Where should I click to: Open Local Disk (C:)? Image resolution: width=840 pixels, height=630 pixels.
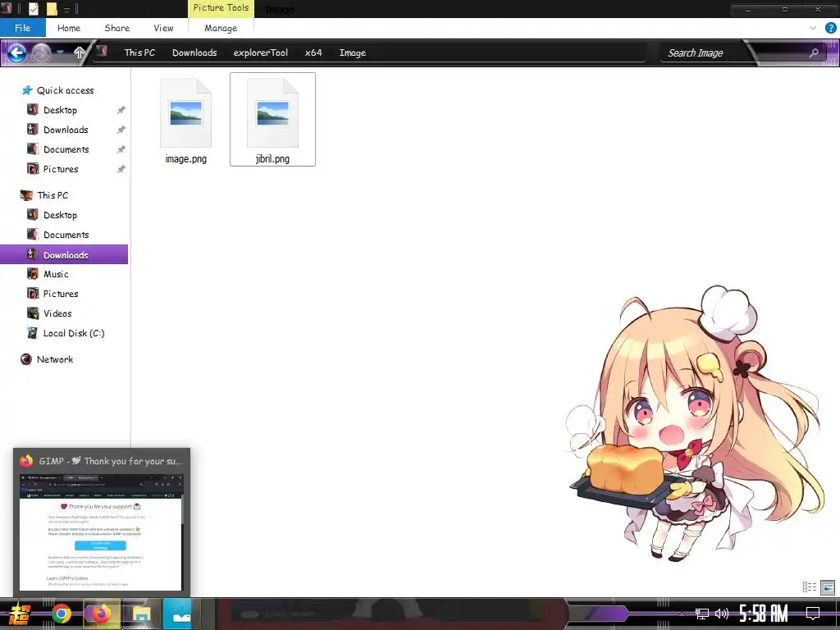[x=73, y=333]
